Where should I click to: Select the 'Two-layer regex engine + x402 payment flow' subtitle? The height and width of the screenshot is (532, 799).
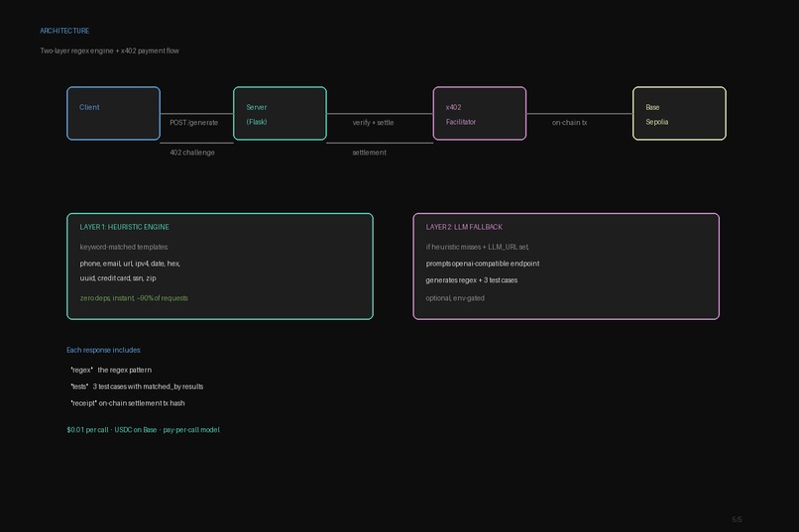110,51
